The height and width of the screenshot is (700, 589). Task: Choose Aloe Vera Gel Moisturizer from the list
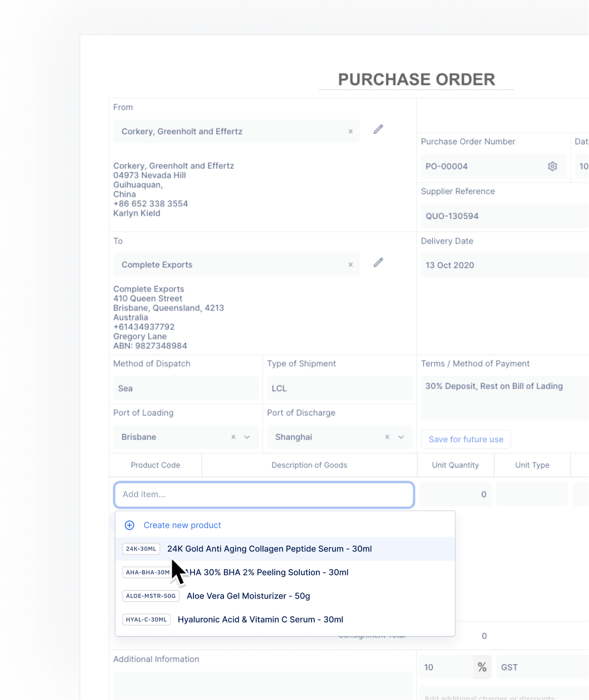tap(248, 596)
